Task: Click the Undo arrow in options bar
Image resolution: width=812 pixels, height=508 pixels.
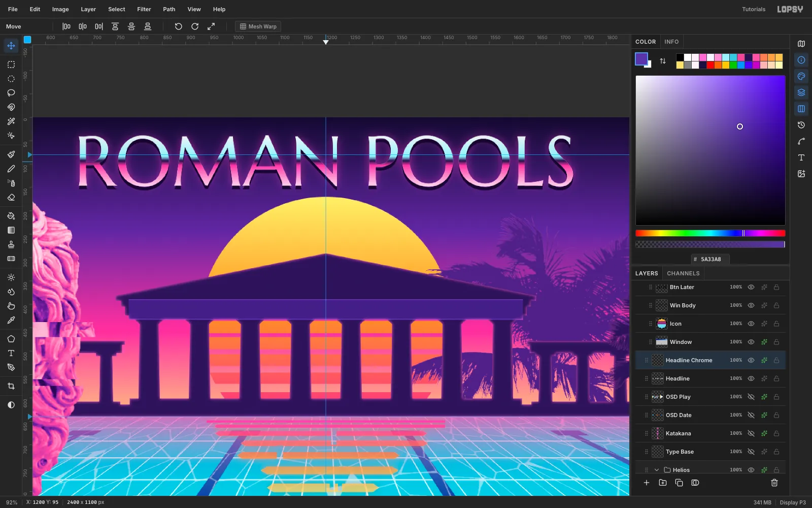Action: pos(179,26)
